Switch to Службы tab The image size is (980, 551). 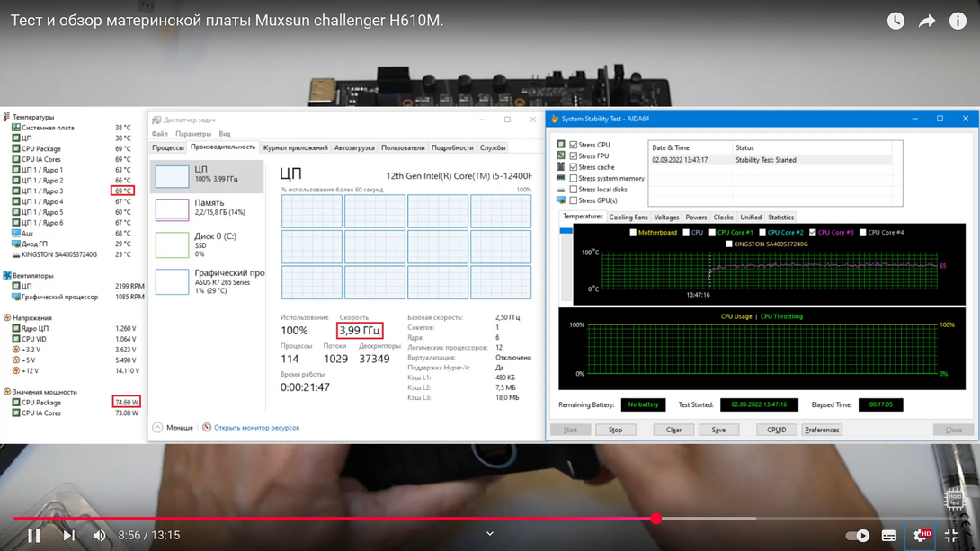tap(493, 148)
